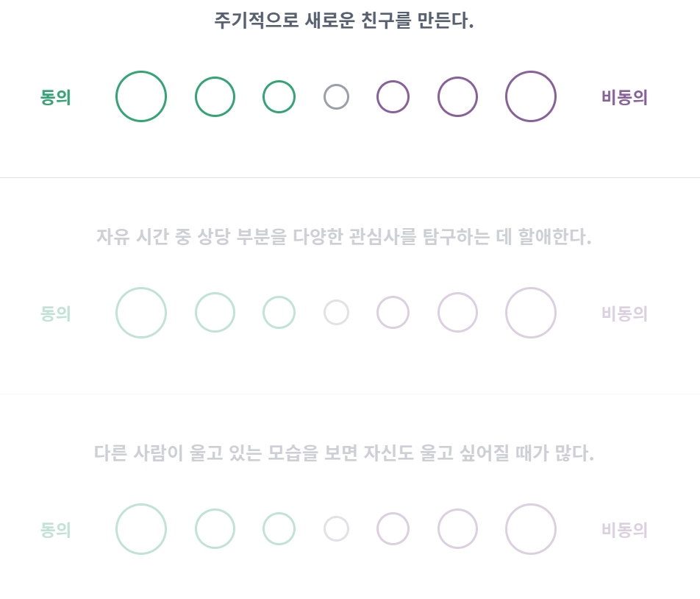Strongly disagree on the exploring interests question
Screen dimensions: 700x599
click(530, 312)
